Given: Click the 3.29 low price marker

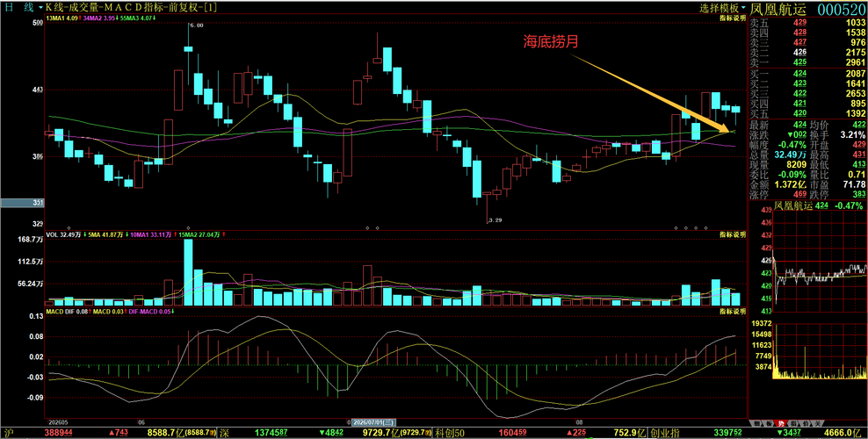Looking at the screenshot, I should click(x=495, y=220).
